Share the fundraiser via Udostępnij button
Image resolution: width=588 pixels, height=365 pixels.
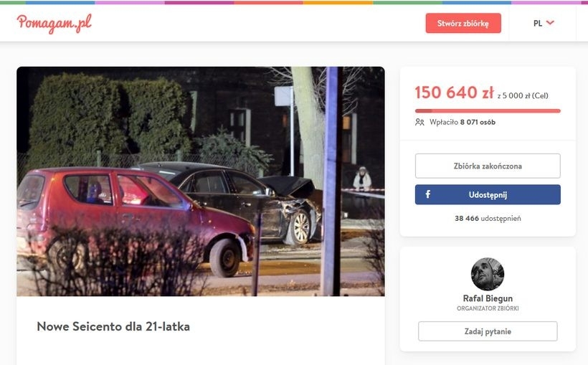click(488, 195)
